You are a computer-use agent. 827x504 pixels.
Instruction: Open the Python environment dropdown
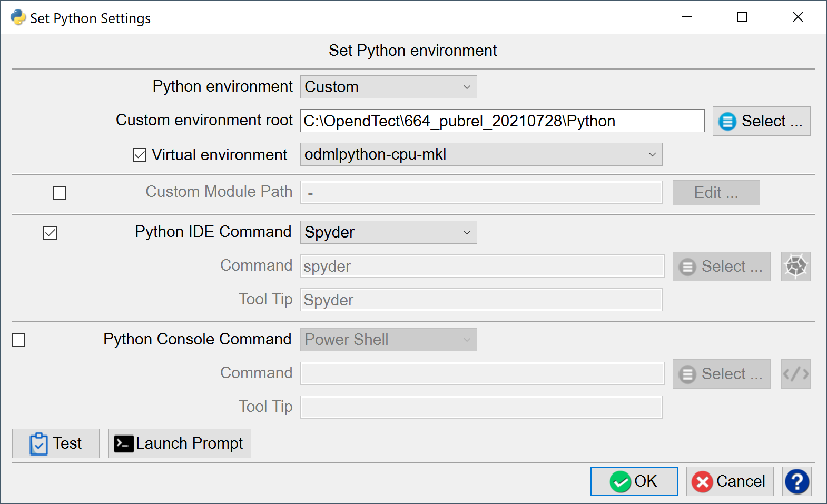coord(388,87)
